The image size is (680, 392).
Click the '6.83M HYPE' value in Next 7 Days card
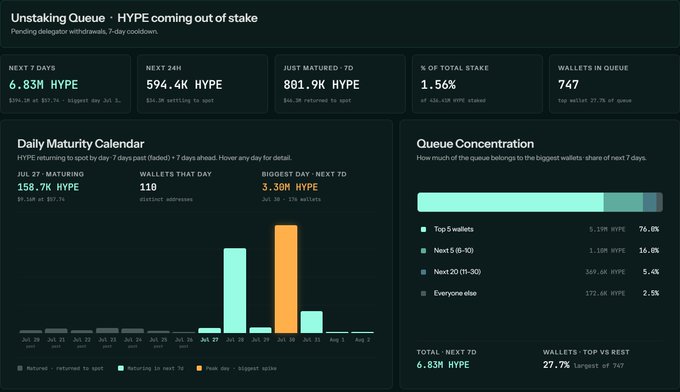[43, 85]
